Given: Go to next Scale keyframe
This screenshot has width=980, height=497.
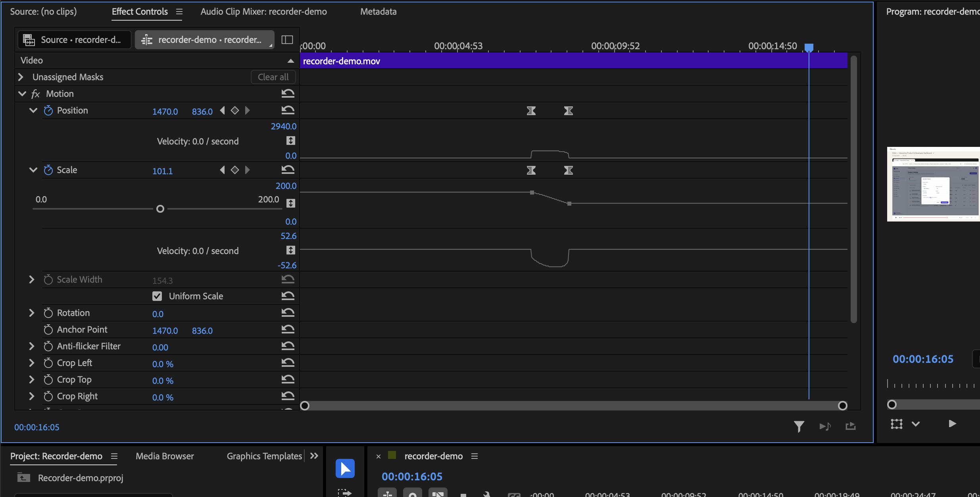Looking at the screenshot, I should (248, 170).
